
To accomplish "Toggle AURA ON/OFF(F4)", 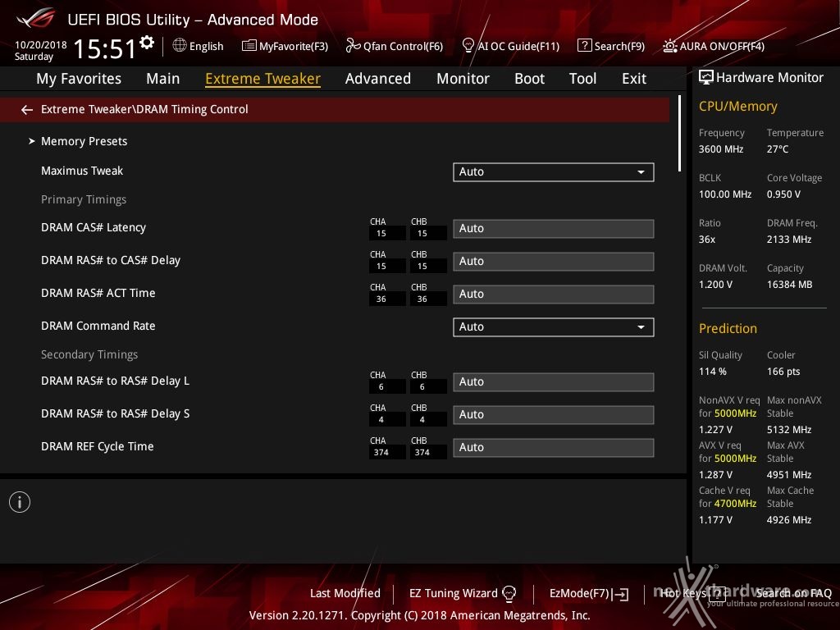I will pos(714,46).
